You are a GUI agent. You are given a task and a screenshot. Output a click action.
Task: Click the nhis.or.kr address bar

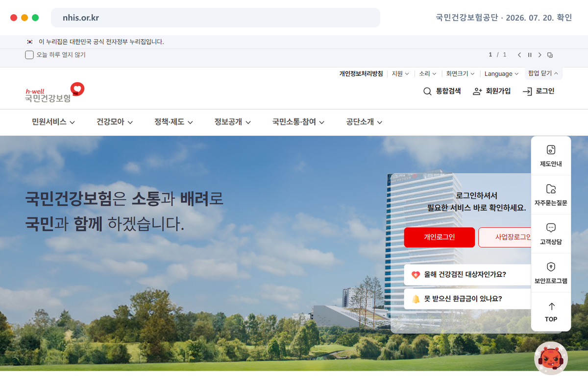[216, 18]
